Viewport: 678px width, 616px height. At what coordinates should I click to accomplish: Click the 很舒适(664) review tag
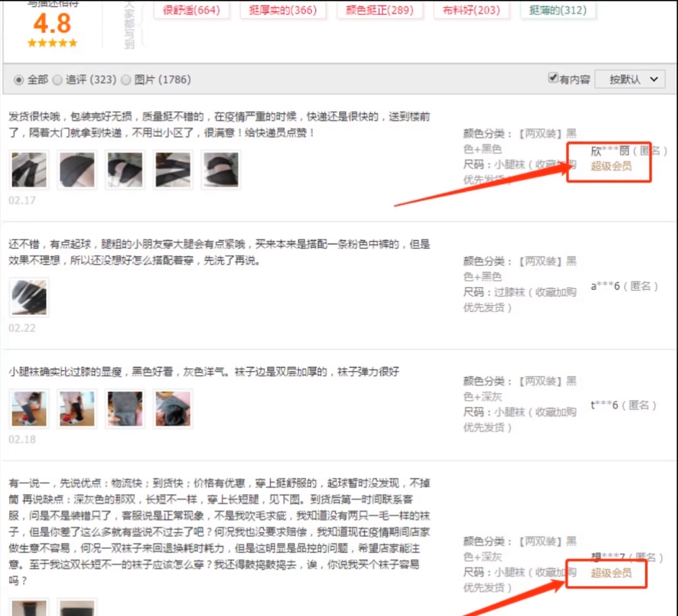[191, 9]
